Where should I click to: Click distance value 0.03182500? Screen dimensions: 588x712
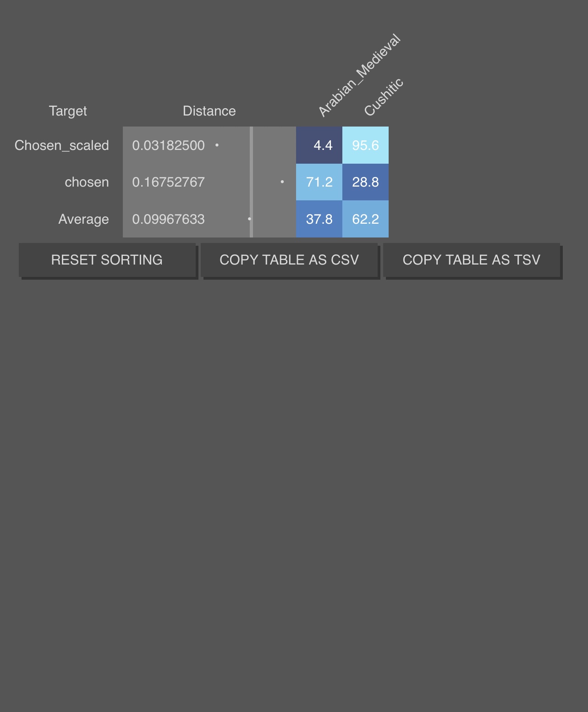coord(168,145)
